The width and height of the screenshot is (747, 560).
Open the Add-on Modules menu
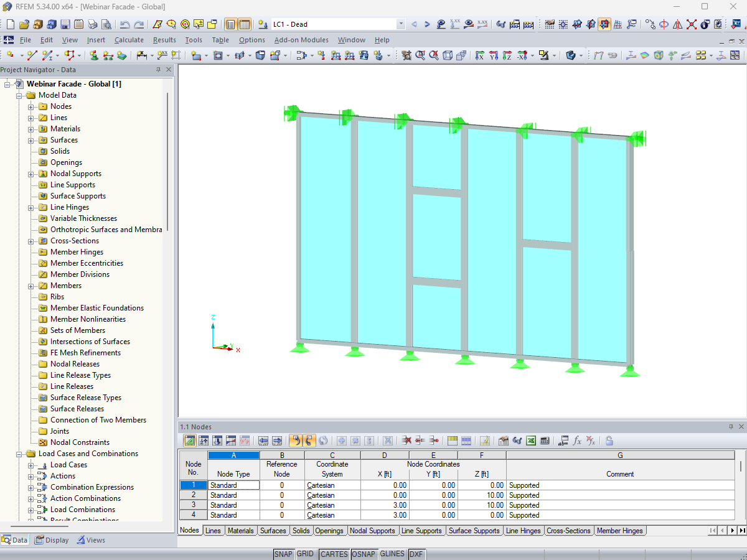301,40
